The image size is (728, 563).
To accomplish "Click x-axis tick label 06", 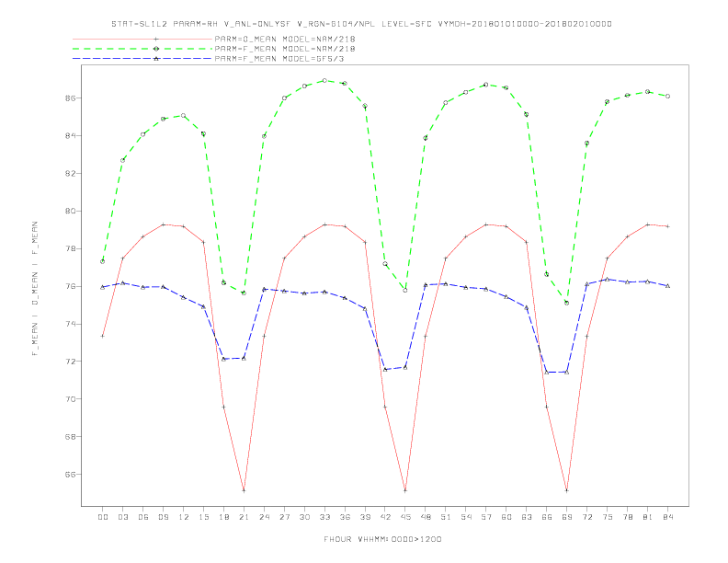I will (143, 517).
